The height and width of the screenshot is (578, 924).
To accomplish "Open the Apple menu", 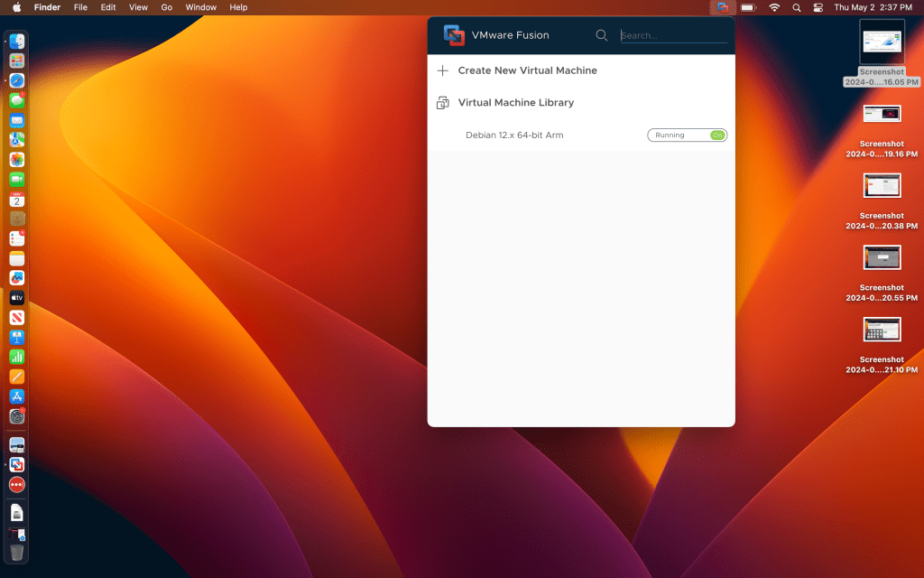I will [x=16, y=7].
